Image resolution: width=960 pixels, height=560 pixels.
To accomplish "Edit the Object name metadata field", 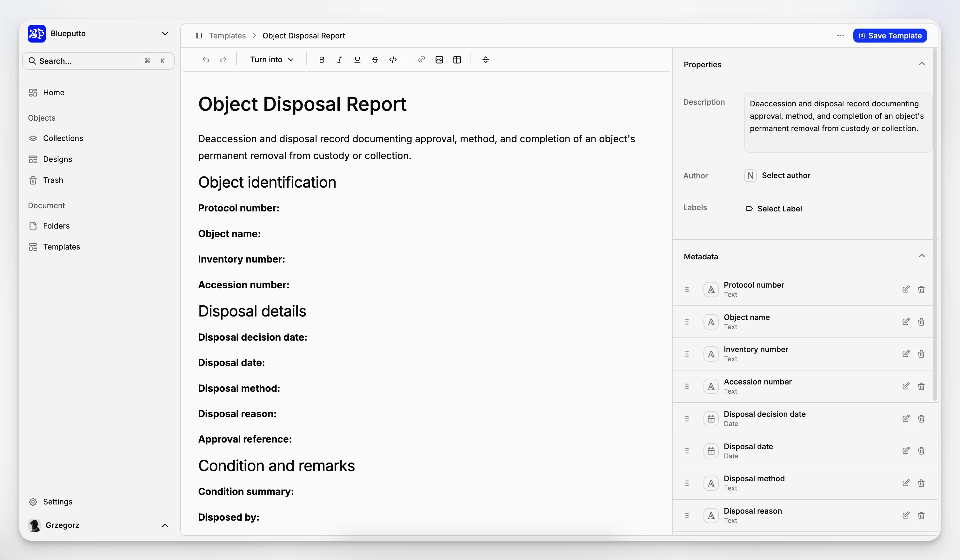I will (x=906, y=322).
